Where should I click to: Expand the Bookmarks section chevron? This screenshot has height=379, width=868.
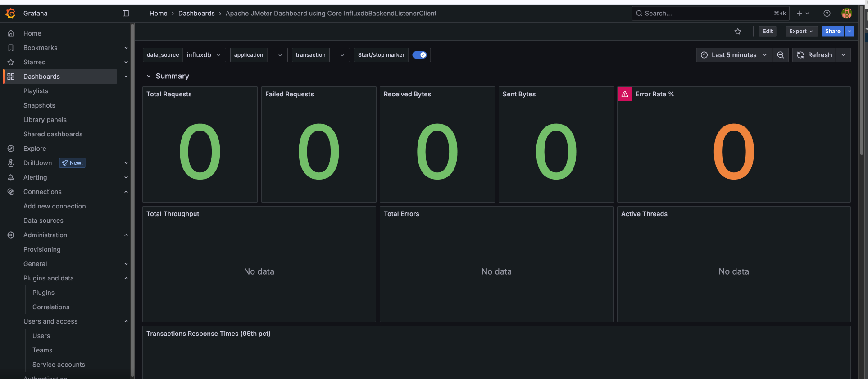click(x=126, y=48)
